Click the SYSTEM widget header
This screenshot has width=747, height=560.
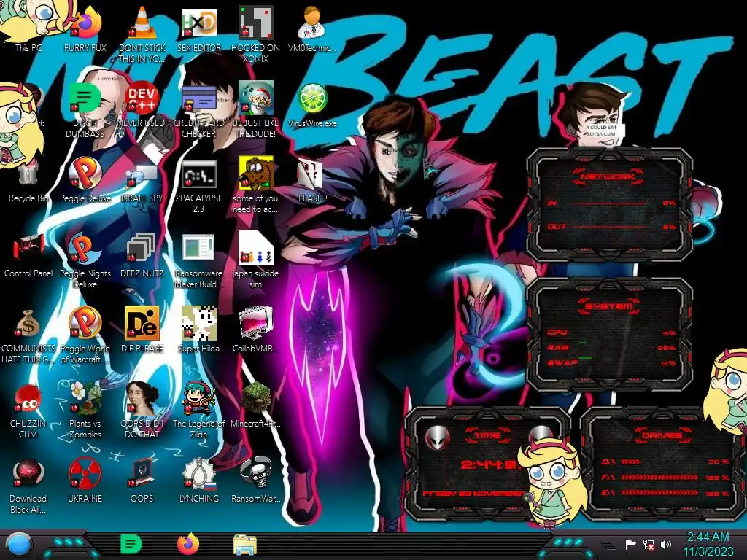point(609,306)
